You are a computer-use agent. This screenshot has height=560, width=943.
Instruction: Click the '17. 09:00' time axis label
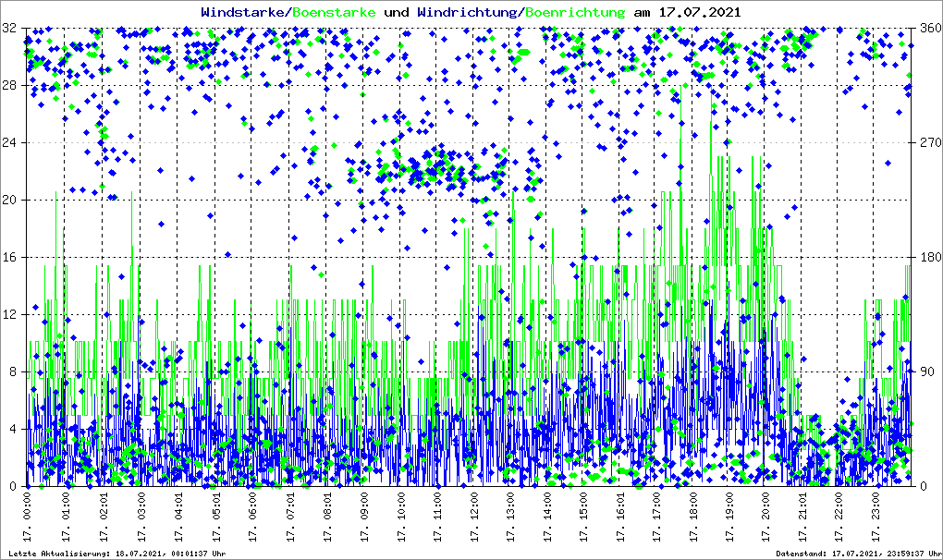click(364, 517)
